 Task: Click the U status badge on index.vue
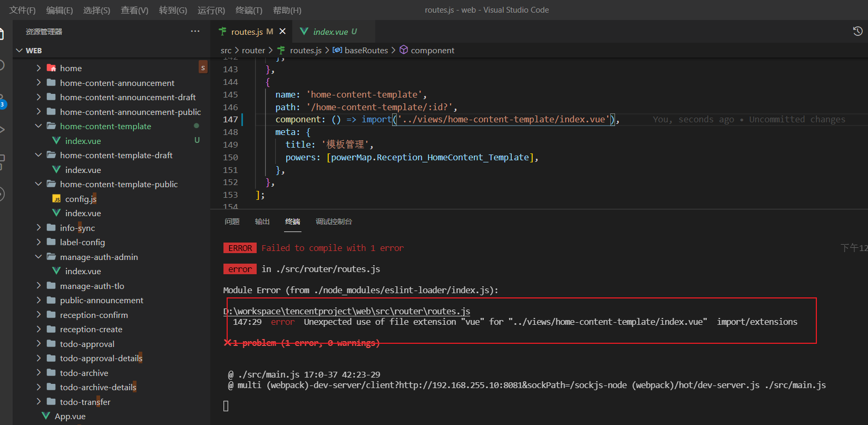click(197, 140)
